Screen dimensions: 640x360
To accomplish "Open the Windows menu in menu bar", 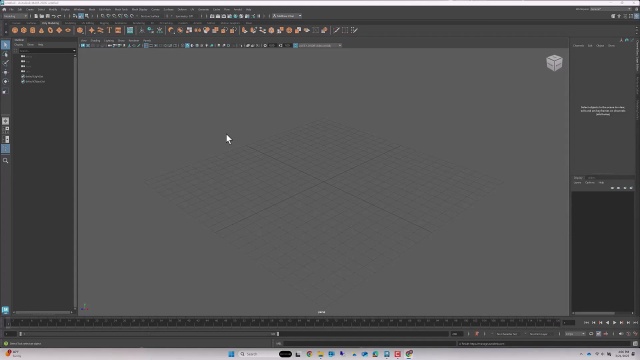I will pyautogui.click(x=79, y=9).
